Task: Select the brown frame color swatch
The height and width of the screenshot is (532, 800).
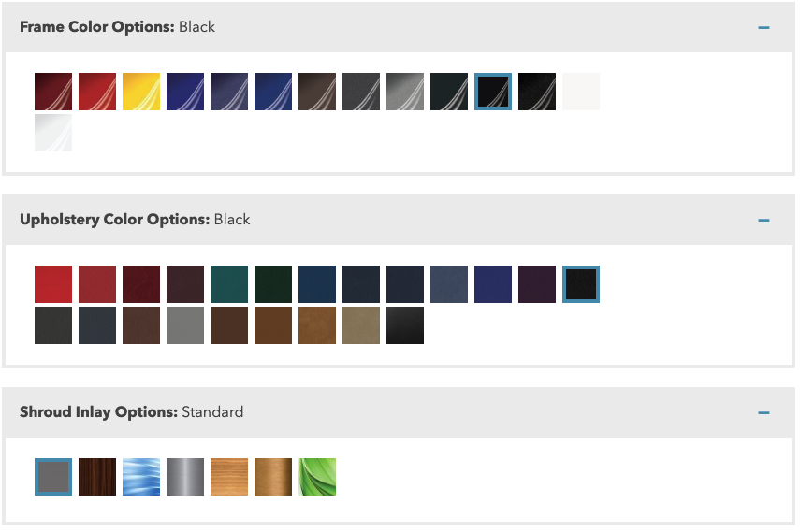Action: pyautogui.click(x=317, y=92)
